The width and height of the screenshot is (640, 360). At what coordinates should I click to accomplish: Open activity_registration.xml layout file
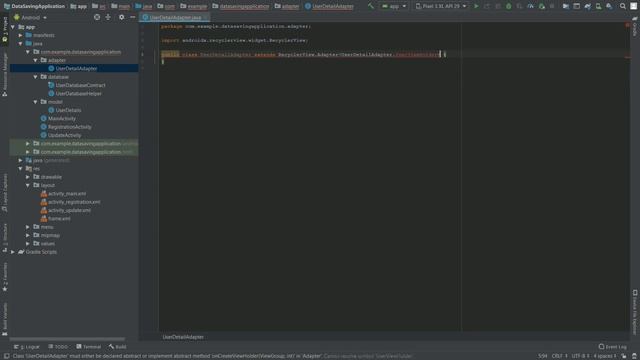click(74, 202)
